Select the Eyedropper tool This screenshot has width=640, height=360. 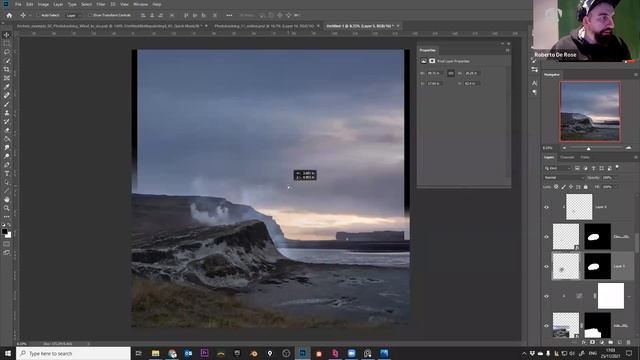[7, 87]
